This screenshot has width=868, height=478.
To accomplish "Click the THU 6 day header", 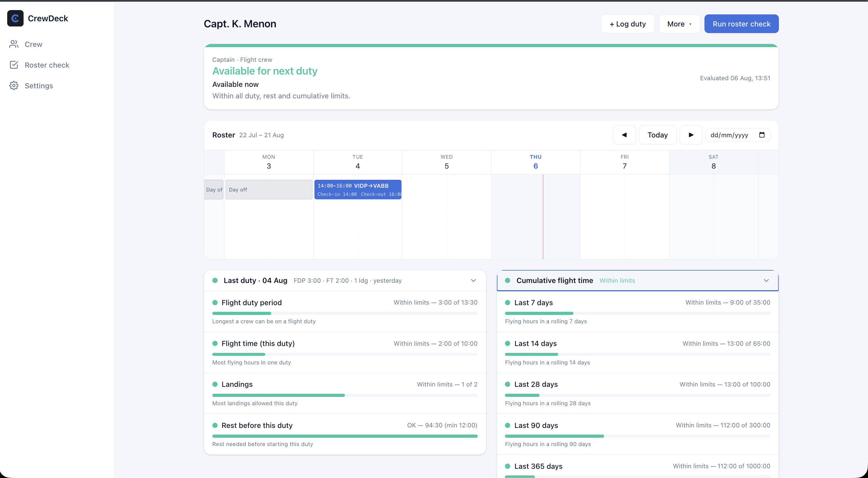I will click(535, 162).
